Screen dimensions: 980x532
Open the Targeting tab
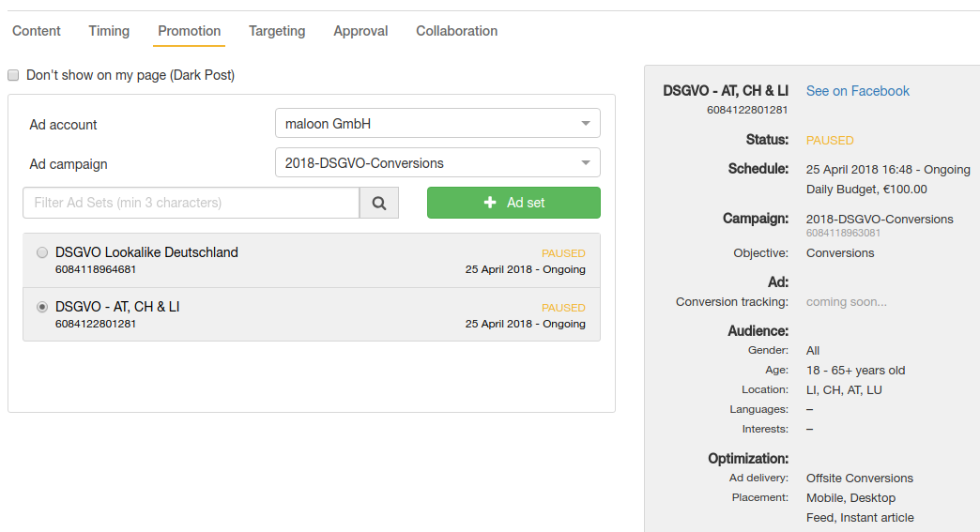pyautogui.click(x=277, y=31)
